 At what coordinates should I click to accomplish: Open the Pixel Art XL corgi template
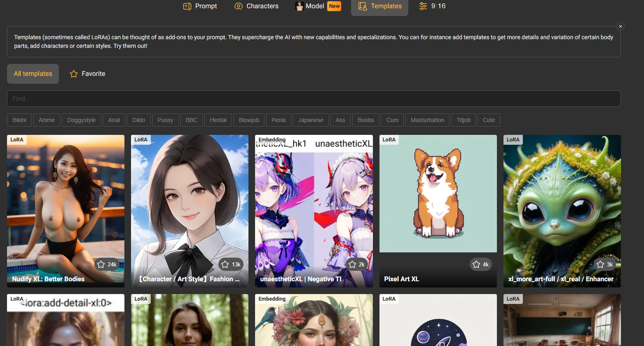pyautogui.click(x=438, y=198)
